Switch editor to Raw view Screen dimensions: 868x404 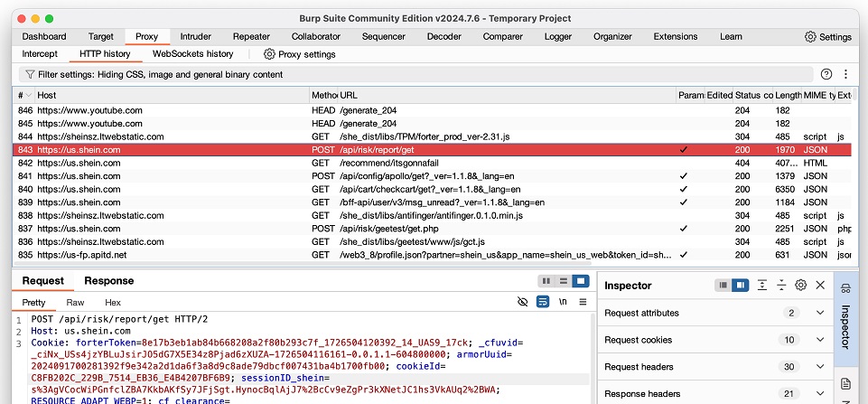(75, 303)
